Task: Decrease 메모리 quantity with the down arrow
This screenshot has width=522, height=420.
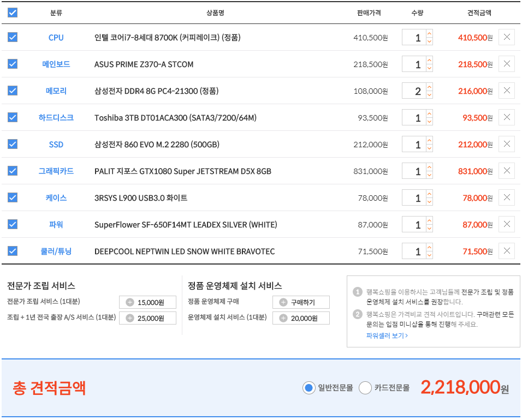Action: 430,94
